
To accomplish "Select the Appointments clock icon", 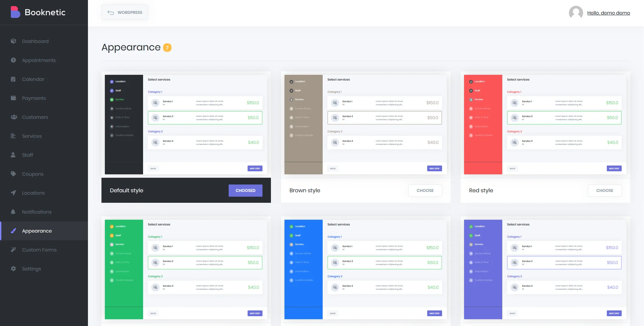I will 13,60.
